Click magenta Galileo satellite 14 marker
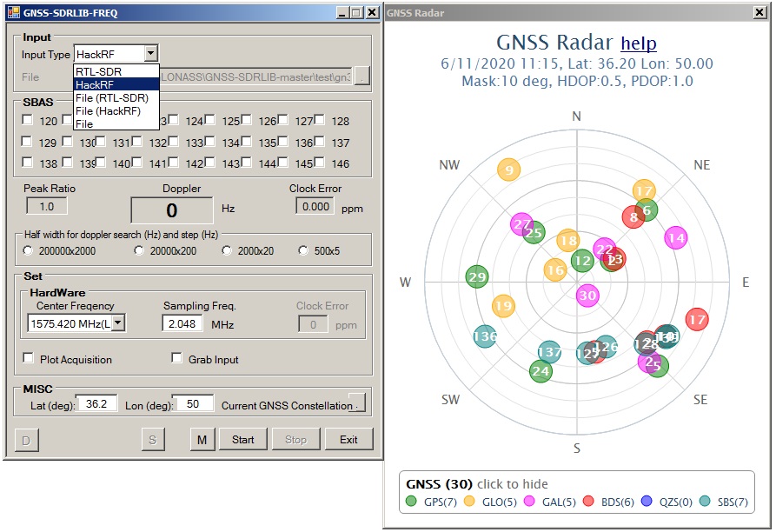Image resolution: width=776 pixels, height=532 pixels. coord(676,238)
